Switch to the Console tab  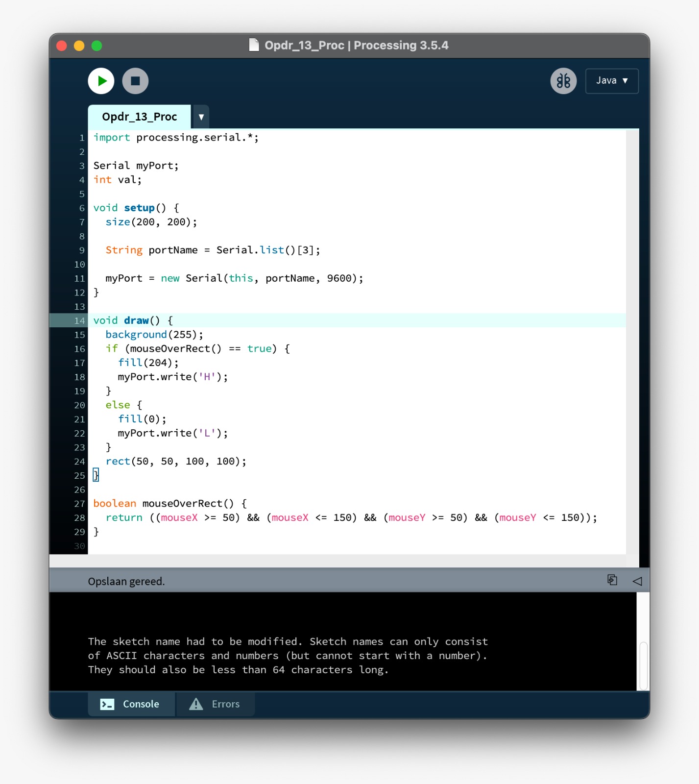click(131, 704)
